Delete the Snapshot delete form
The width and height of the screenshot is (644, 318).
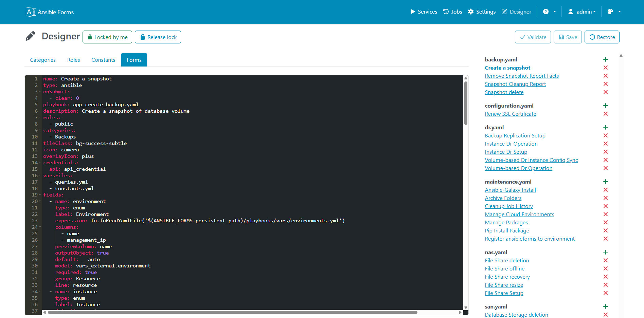pos(606,92)
